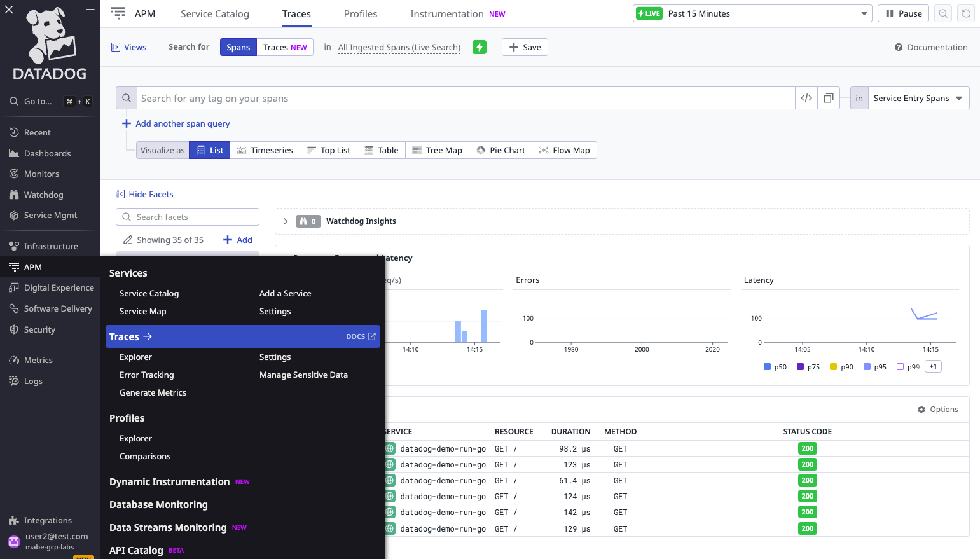Click the code view icon in search bar

[x=806, y=98]
